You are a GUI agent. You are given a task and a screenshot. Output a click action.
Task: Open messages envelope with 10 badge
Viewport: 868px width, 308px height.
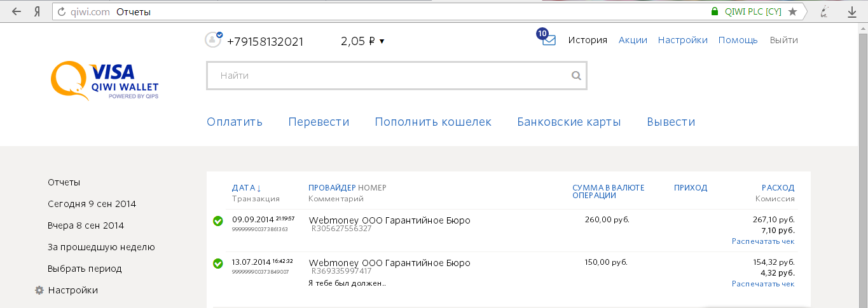coord(546,37)
